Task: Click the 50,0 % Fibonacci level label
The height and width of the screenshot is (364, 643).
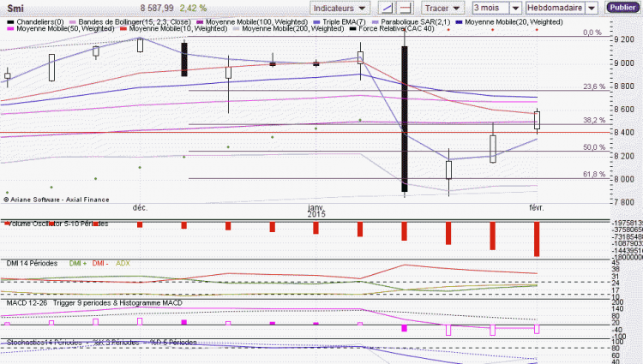Action: (x=594, y=147)
